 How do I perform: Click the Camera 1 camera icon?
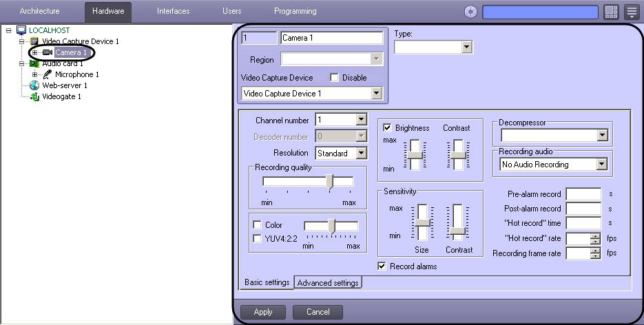48,52
